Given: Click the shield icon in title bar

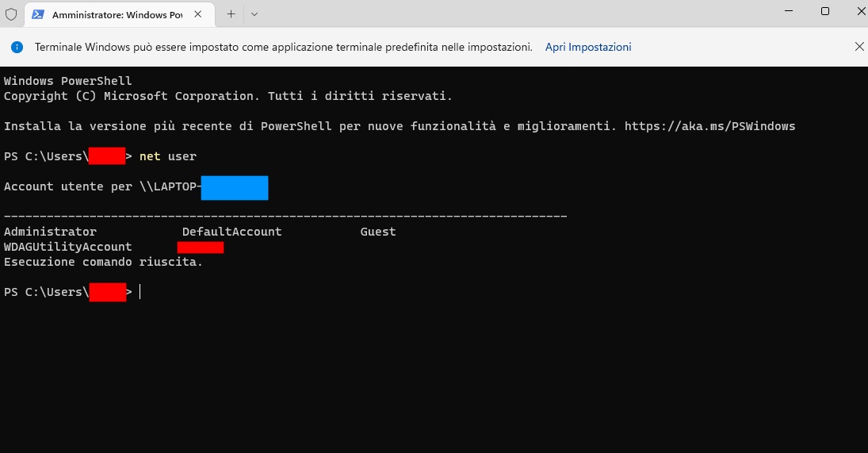Looking at the screenshot, I should coord(11,13).
